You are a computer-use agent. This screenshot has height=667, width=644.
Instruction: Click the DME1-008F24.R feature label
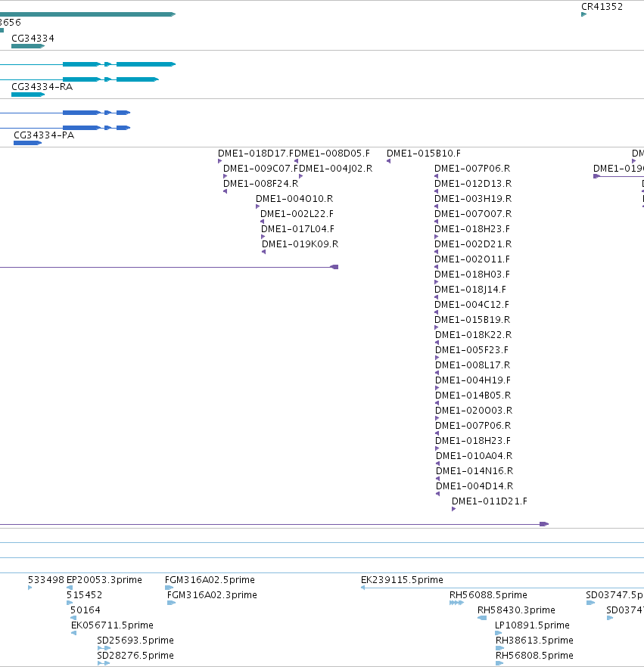click(x=260, y=184)
